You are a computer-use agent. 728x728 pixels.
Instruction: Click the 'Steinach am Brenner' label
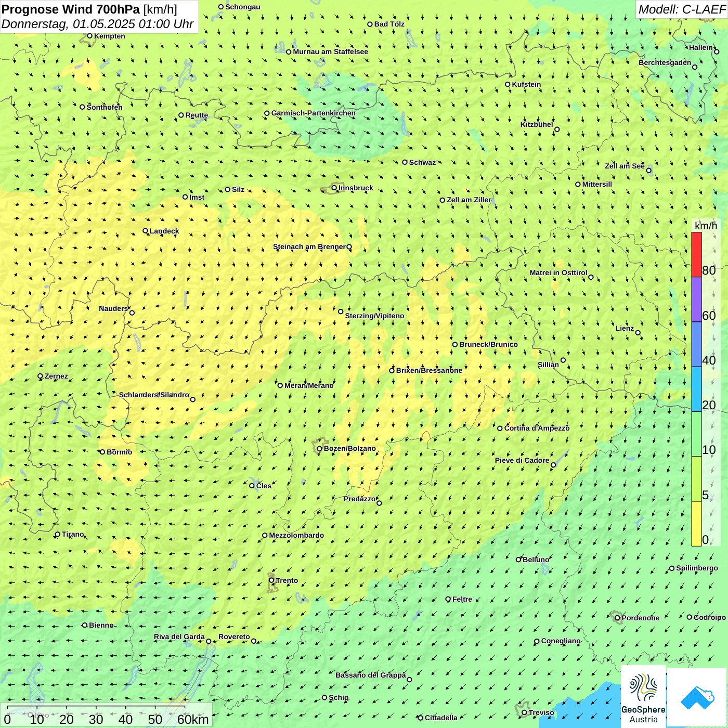[309, 246]
